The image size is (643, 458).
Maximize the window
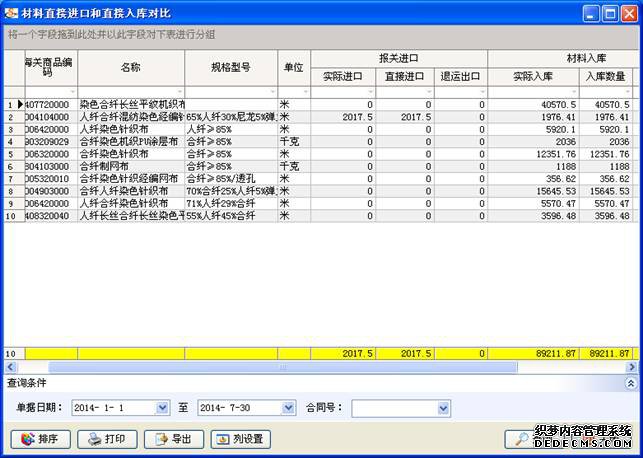[609, 13]
